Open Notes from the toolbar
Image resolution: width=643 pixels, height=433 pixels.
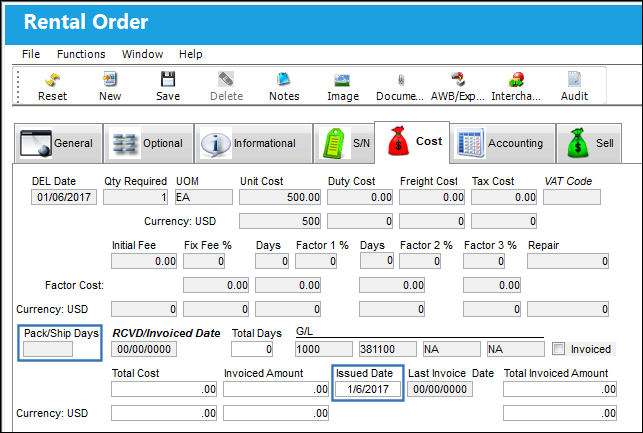click(284, 87)
